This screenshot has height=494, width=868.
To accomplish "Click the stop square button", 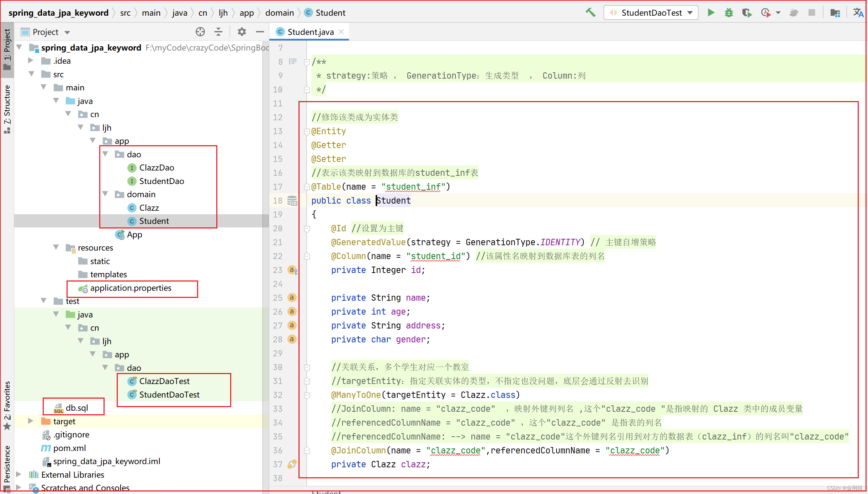I will click(x=811, y=12).
